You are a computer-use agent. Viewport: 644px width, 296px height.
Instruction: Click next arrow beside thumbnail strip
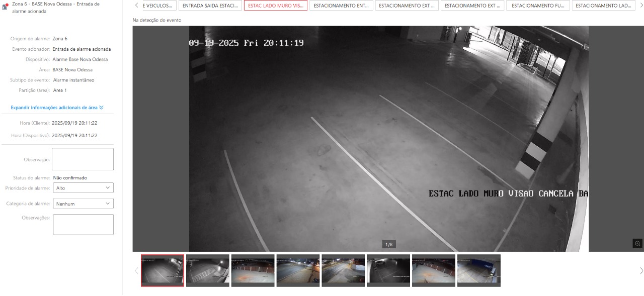(x=641, y=271)
